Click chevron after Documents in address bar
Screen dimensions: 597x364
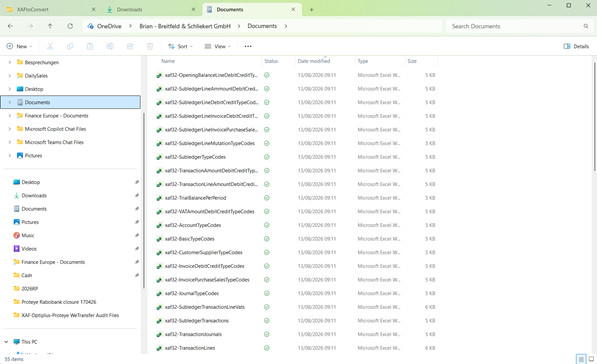[286, 26]
